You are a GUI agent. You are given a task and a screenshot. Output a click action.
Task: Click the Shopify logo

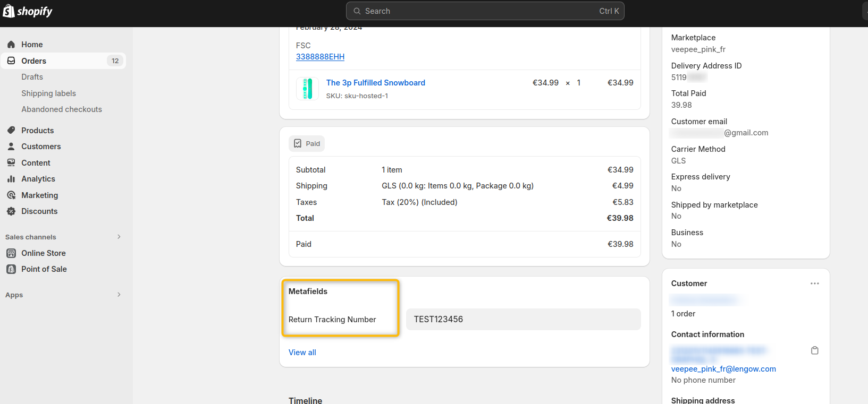coord(28,11)
